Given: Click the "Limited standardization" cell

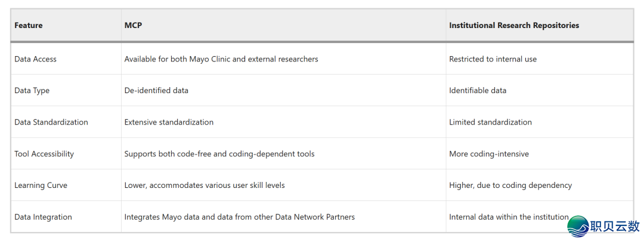Looking at the screenshot, I should tap(490, 122).
